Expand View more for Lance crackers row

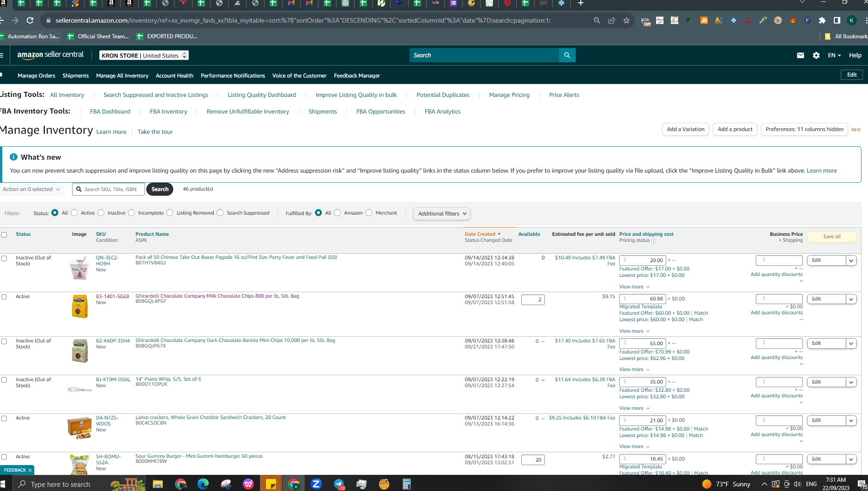point(634,447)
